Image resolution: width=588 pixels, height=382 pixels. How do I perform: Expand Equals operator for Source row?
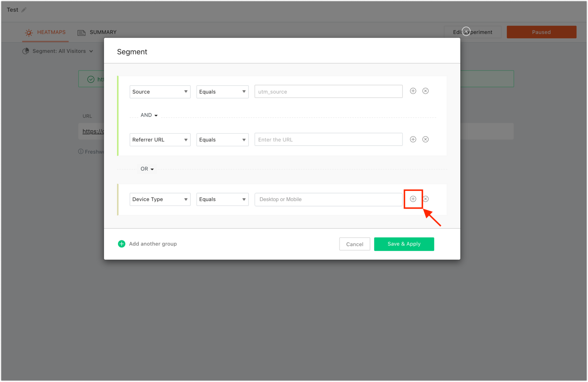click(222, 92)
